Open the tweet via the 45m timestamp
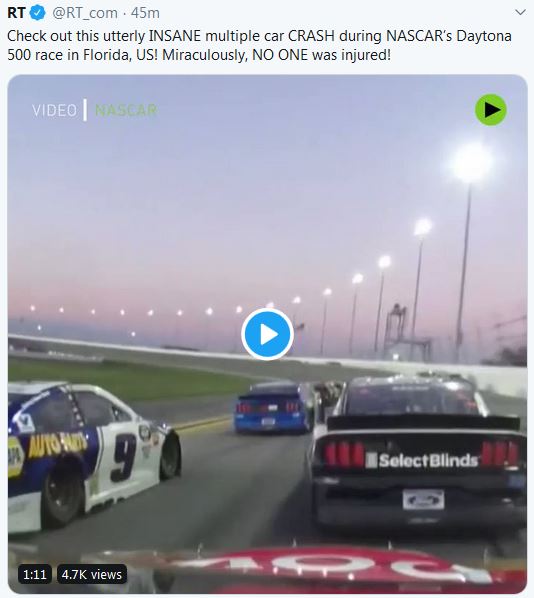 [145, 13]
